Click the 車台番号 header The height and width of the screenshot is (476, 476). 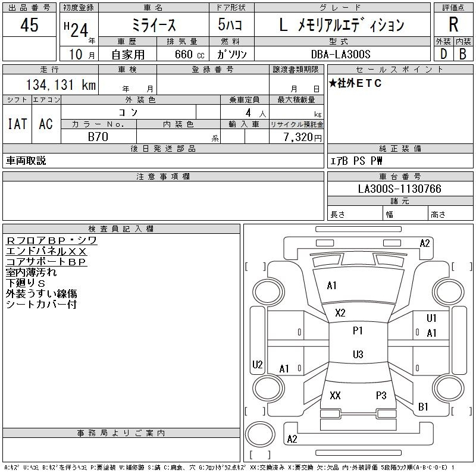(x=400, y=176)
